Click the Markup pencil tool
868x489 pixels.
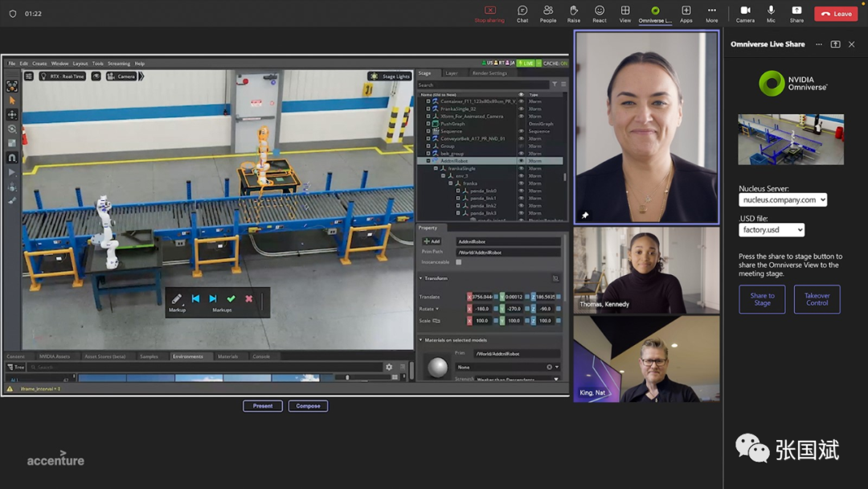(177, 299)
